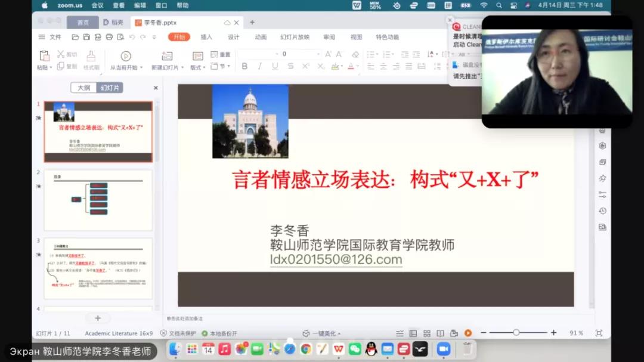
Task: Switch panel to 大纲 outline view
Action: (x=83, y=88)
